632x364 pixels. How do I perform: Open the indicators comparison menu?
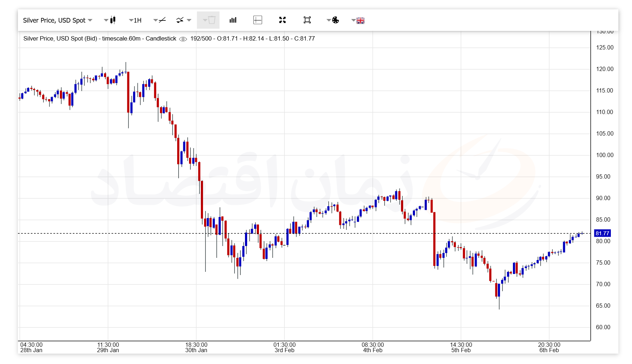coord(183,20)
